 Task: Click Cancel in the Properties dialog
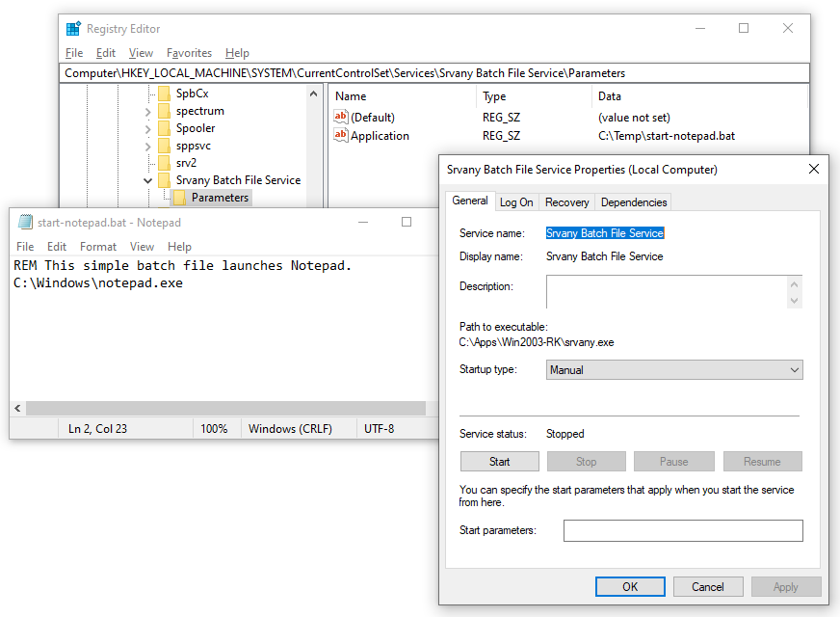coord(708,587)
